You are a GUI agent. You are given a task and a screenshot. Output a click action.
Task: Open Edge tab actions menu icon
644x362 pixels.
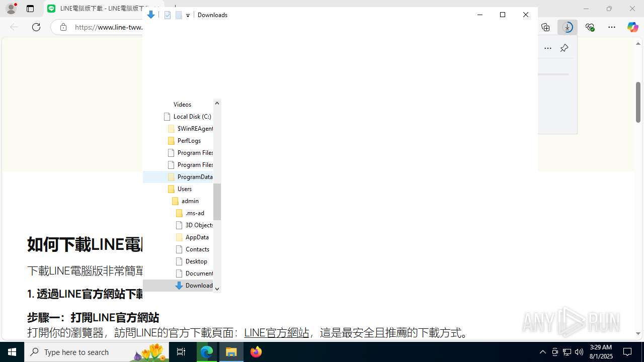pos(30,9)
